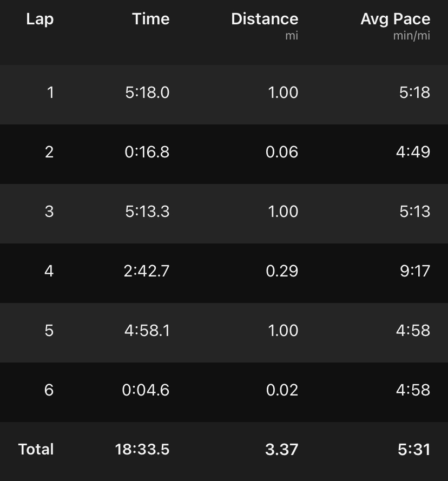This screenshot has width=448, height=481.
Task: Tap the 5:31 total average pace
Action: (x=414, y=450)
